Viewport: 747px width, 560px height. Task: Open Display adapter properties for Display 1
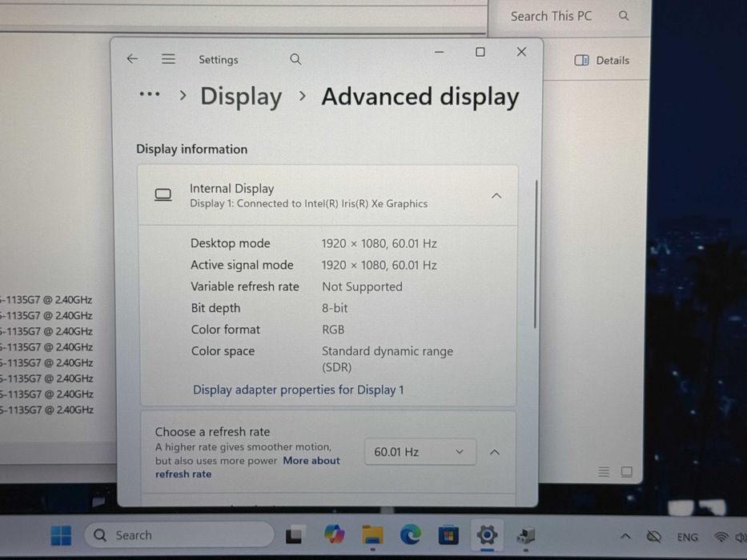(298, 390)
